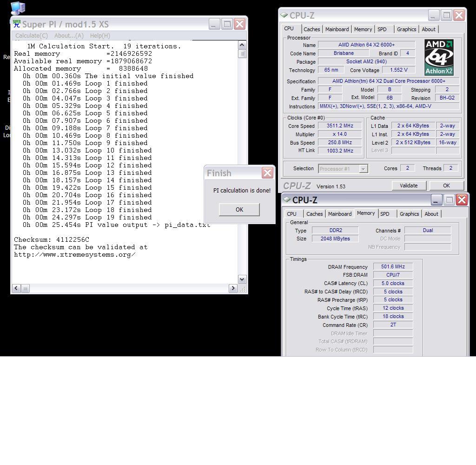Click the Loop 19 finished line
476x465 pixels.
click(87, 217)
